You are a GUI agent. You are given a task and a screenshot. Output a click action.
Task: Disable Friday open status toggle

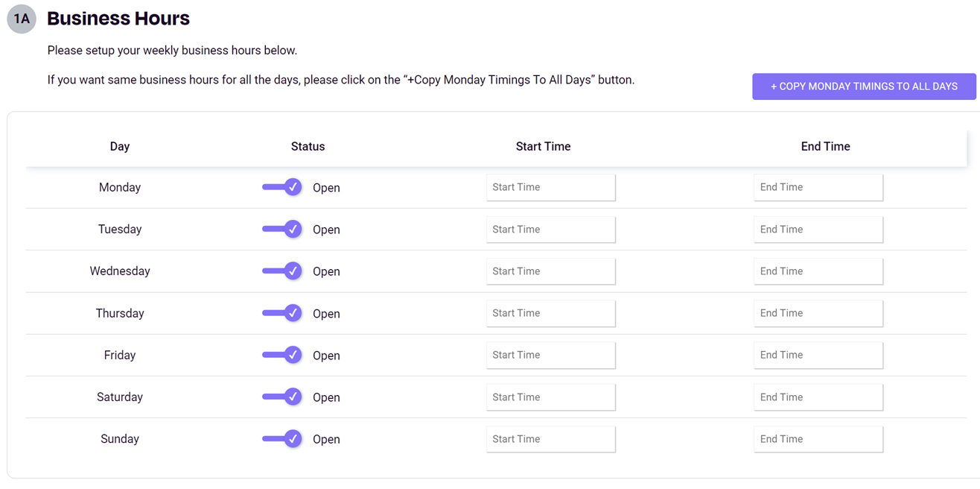point(282,355)
